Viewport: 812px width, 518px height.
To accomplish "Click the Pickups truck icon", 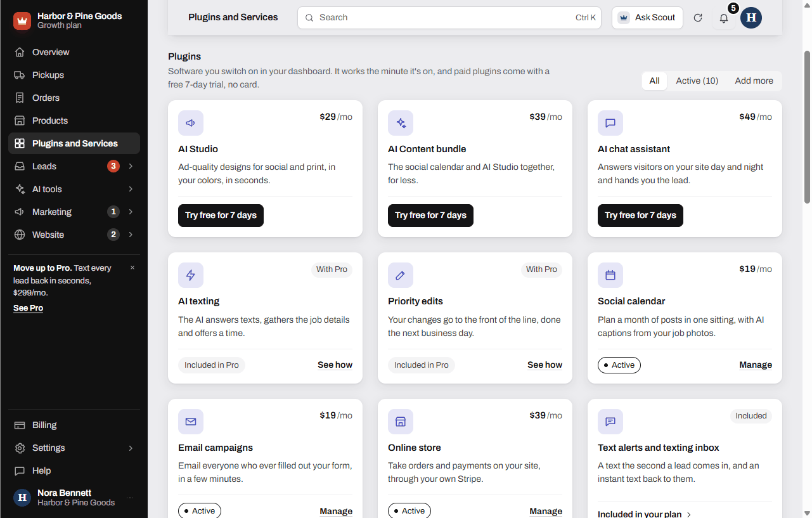I will (20, 75).
